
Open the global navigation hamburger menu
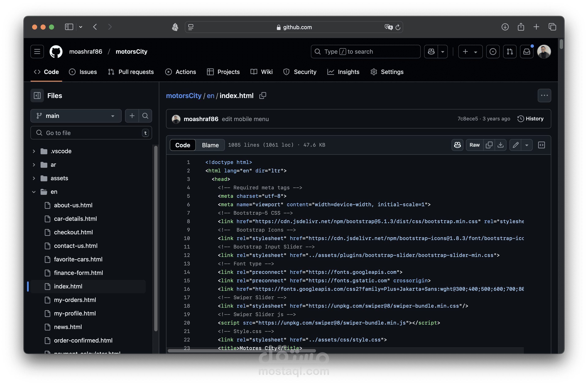[37, 52]
